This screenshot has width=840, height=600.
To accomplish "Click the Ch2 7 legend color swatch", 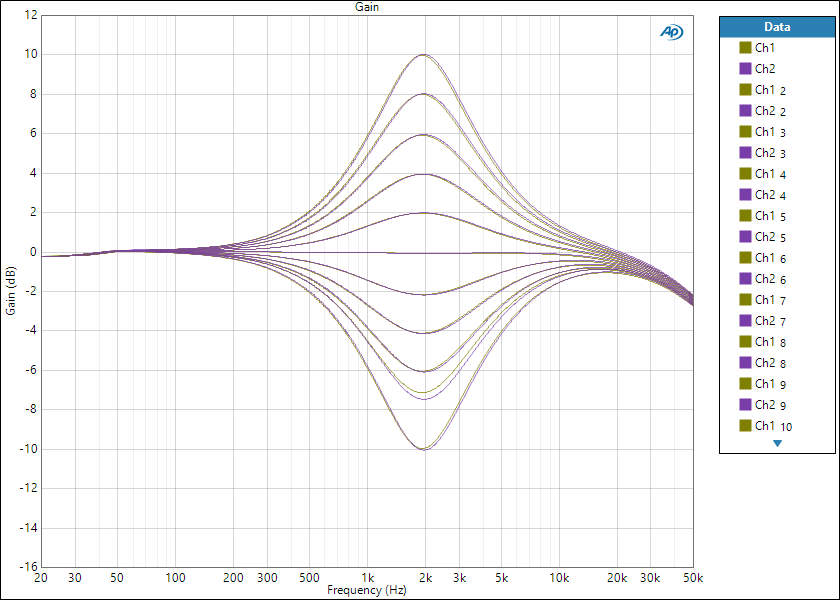I will [x=745, y=320].
